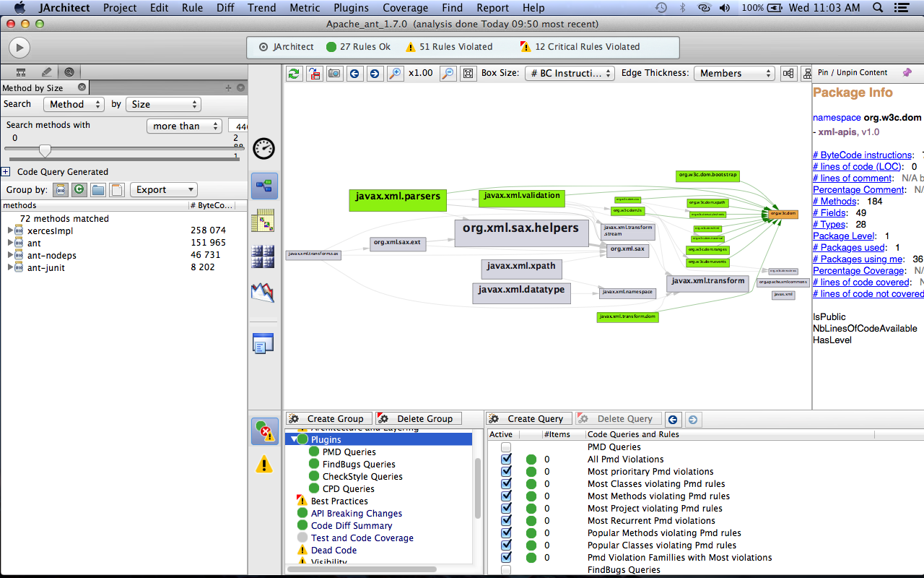Click the editor window icon in sidebar
Screen dimensions: 924x578
tap(263, 343)
